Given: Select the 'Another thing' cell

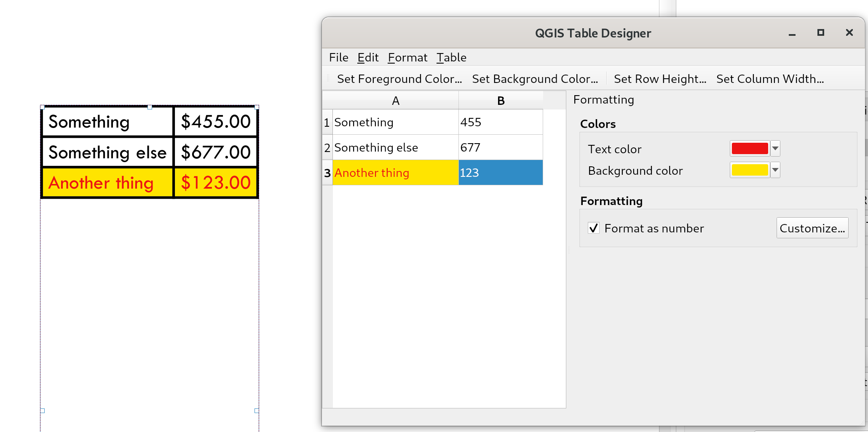Looking at the screenshot, I should pyautogui.click(x=395, y=173).
